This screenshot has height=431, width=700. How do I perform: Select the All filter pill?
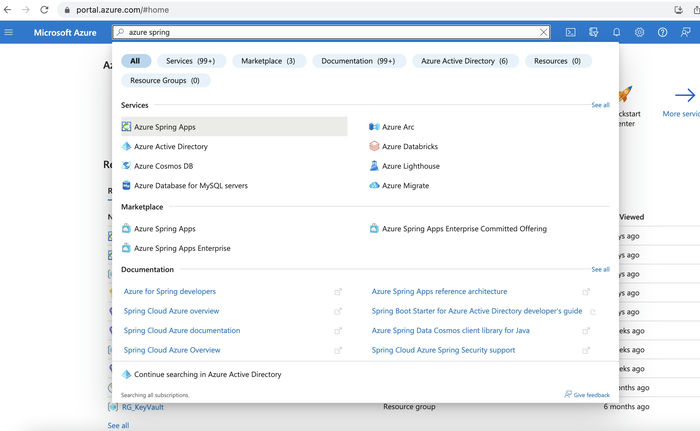135,61
